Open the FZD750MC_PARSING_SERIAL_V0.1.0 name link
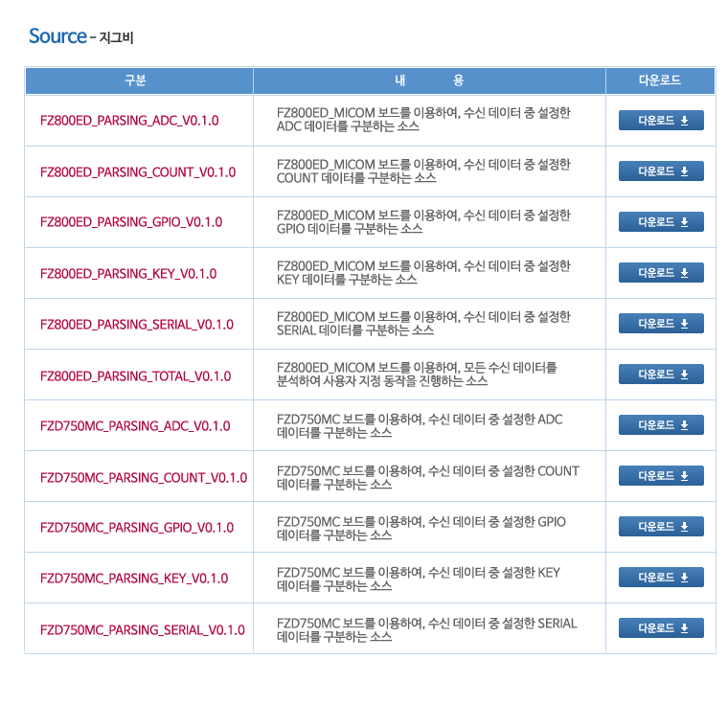Viewport: 728px width, 705px height. (143, 630)
